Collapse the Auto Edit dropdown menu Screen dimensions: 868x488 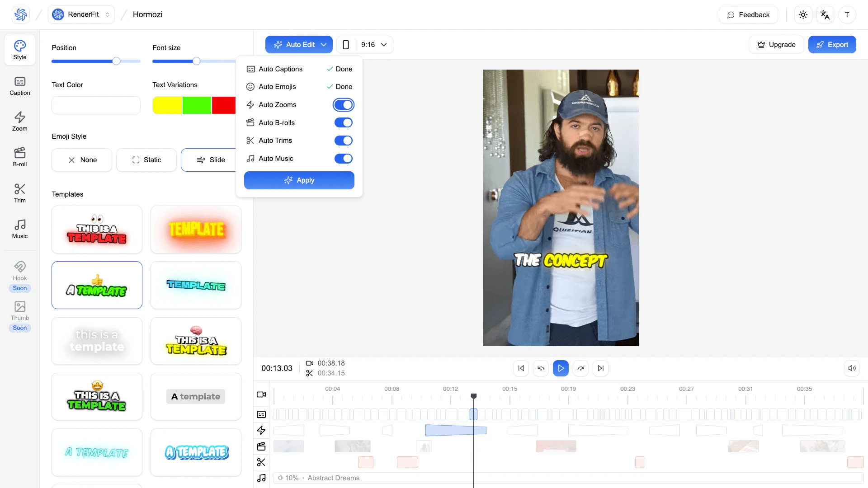pos(299,45)
